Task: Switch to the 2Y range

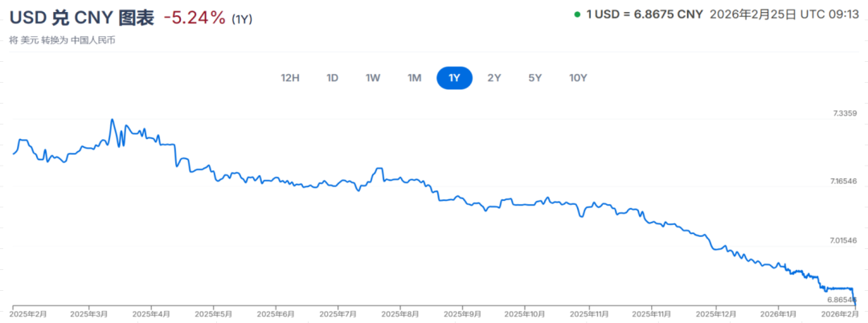Action: point(494,78)
